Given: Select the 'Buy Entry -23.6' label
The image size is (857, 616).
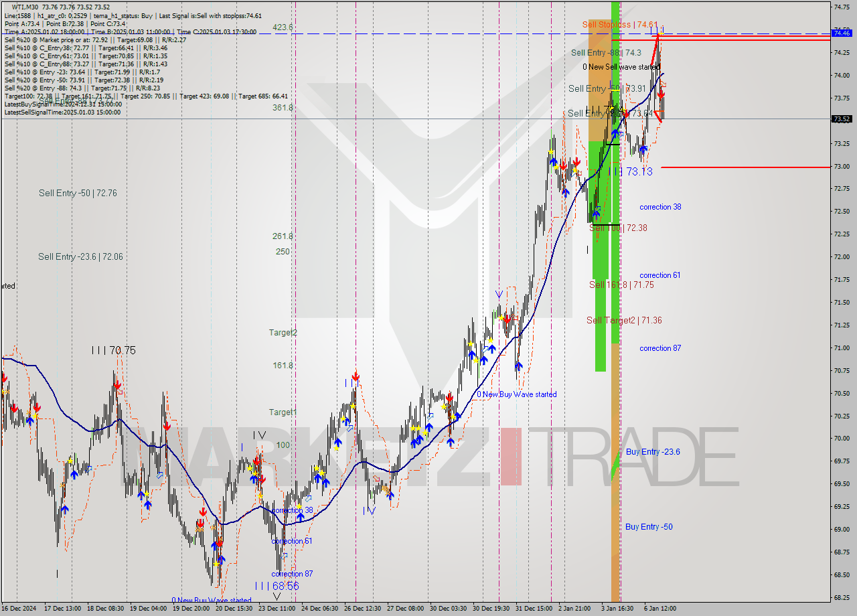Looking at the screenshot, I should tap(653, 452).
